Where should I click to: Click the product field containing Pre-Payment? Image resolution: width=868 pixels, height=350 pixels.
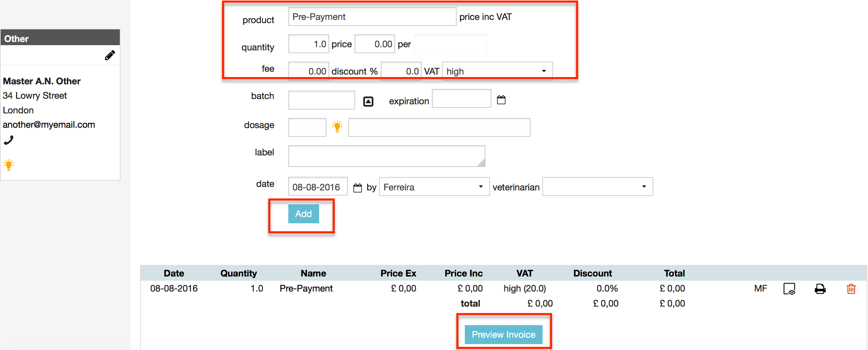[x=372, y=16]
